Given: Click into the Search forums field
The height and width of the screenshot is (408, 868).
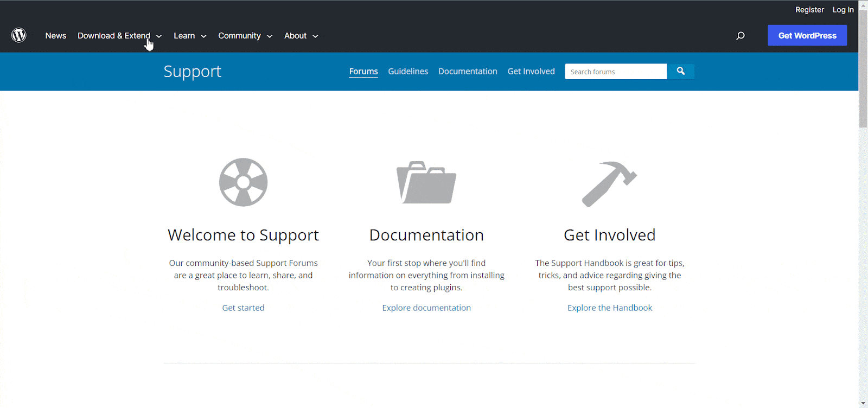Looking at the screenshot, I should tap(615, 72).
